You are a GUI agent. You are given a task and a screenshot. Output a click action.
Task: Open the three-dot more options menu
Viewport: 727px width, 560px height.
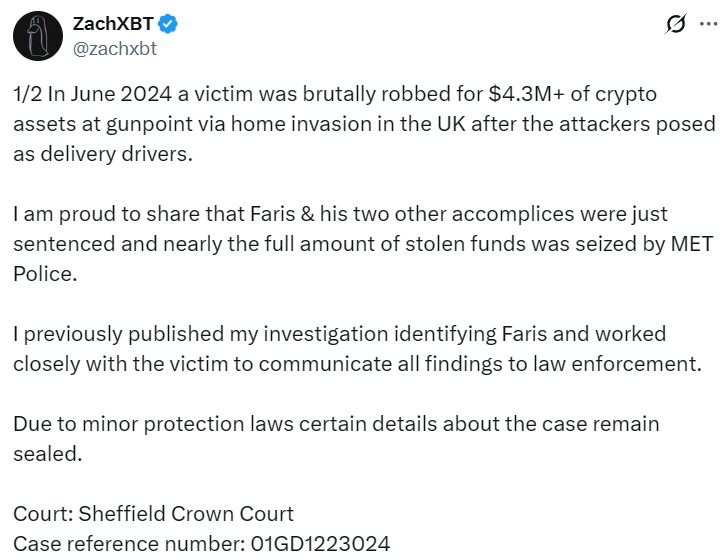tap(705, 26)
